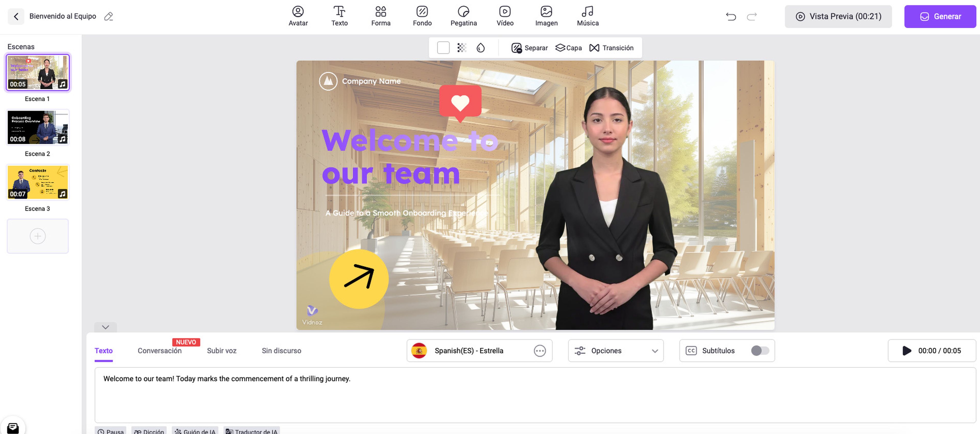Open the Avatar tool
980x434 pixels.
[298, 16]
